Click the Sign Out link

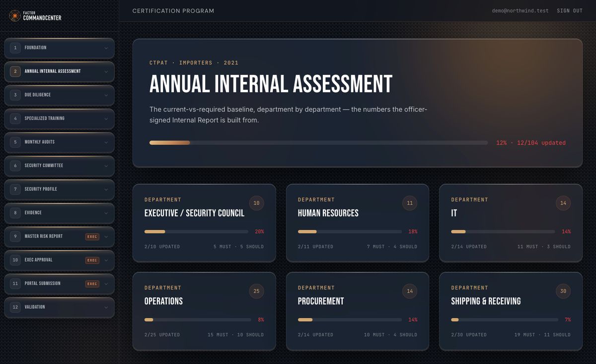(x=570, y=11)
